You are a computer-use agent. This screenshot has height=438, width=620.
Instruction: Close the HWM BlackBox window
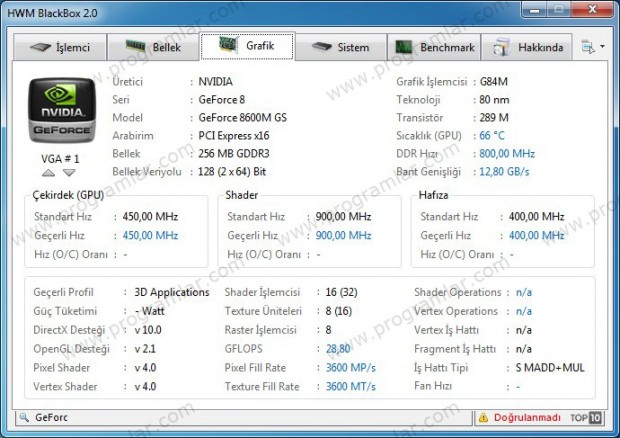(592, 9)
